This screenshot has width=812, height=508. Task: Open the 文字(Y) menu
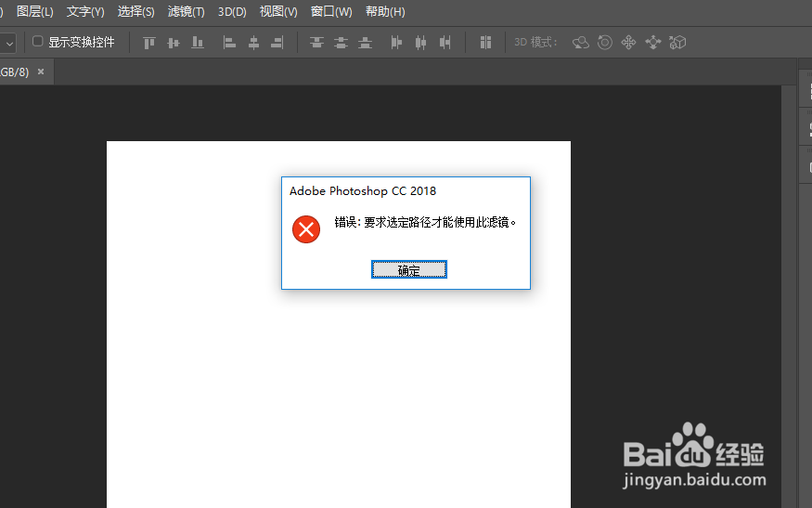click(x=85, y=11)
